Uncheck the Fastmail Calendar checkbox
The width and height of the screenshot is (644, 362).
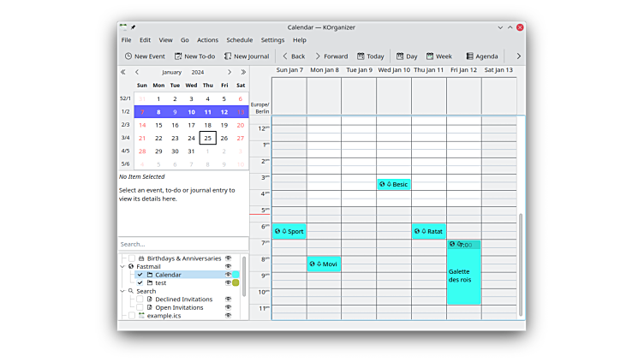tap(140, 275)
